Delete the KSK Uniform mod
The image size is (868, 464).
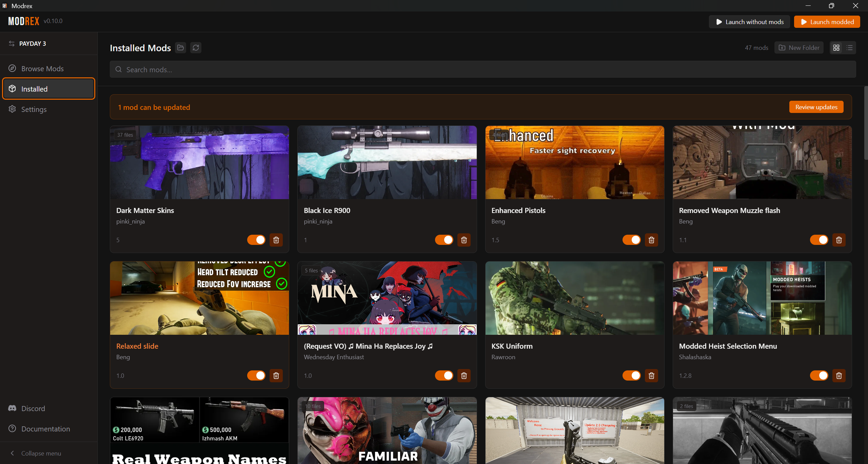pyautogui.click(x=651, y=375)
